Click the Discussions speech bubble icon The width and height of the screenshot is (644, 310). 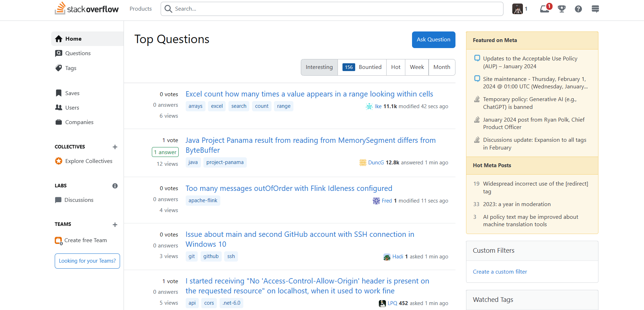point(58,200)
